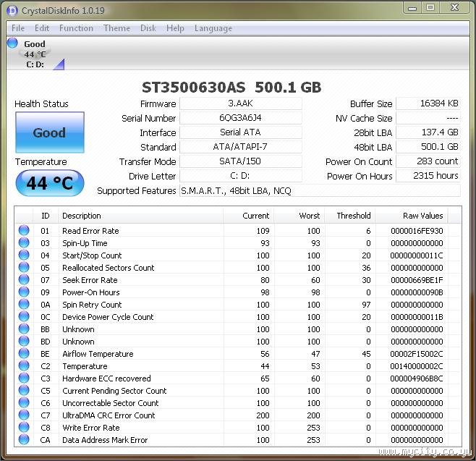This screenshot has width=476, height=461.
Task: Click the status orb next to Seek Error Rate
Action: click(24, 280)
